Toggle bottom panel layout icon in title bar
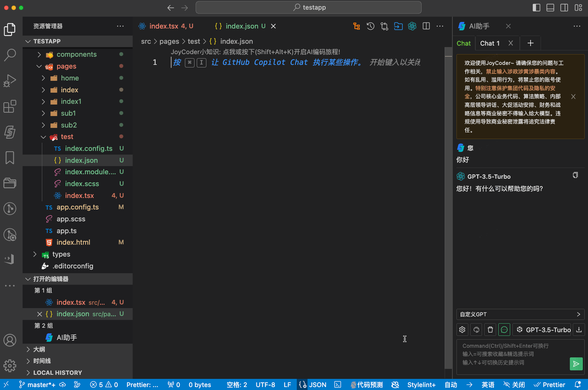 (550, 7)
